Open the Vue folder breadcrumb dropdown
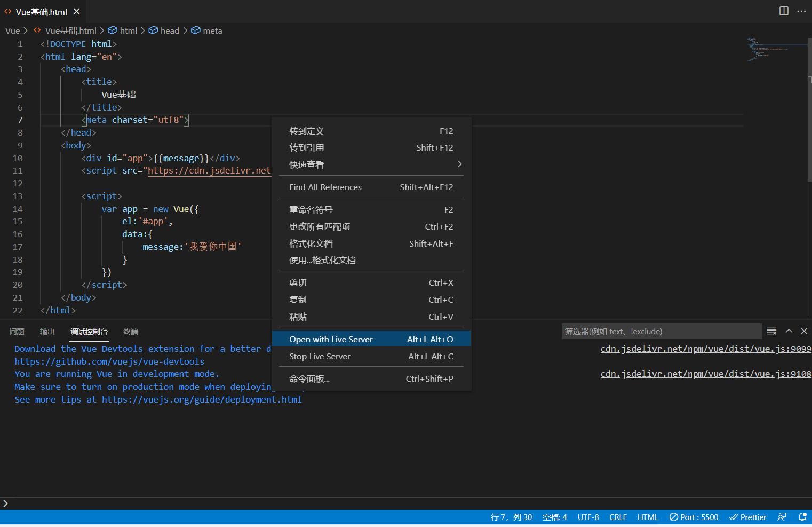812x527 pixels. tap(12, 30)
